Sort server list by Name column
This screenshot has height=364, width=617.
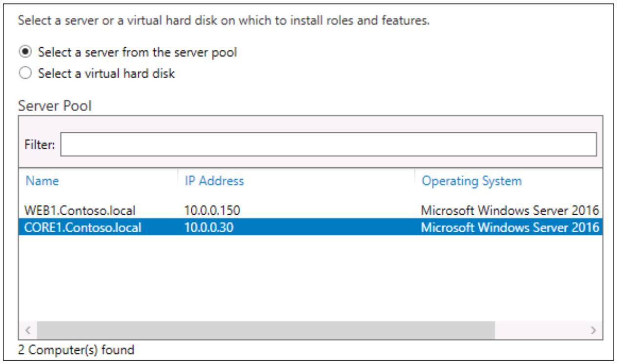pos(41,181)
